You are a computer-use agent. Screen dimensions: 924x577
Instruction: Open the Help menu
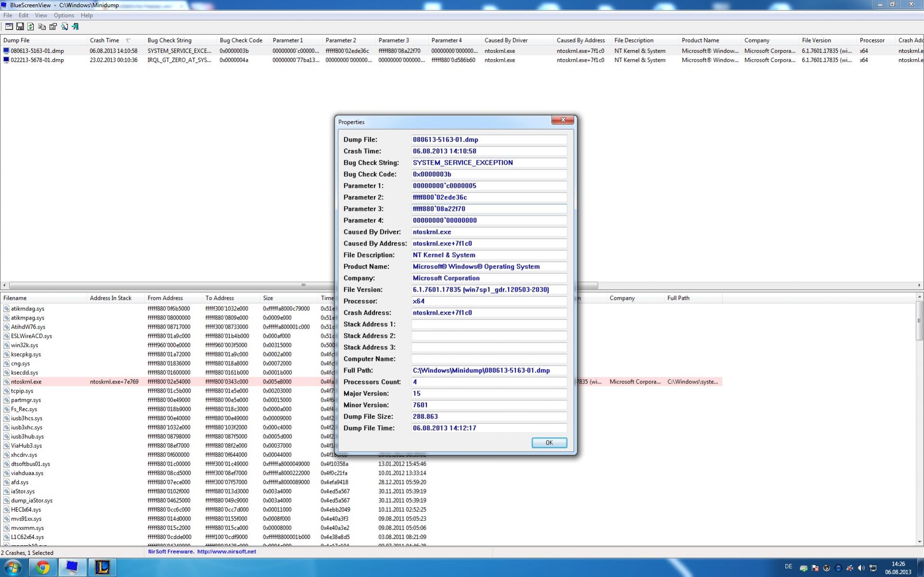point(87,15)
